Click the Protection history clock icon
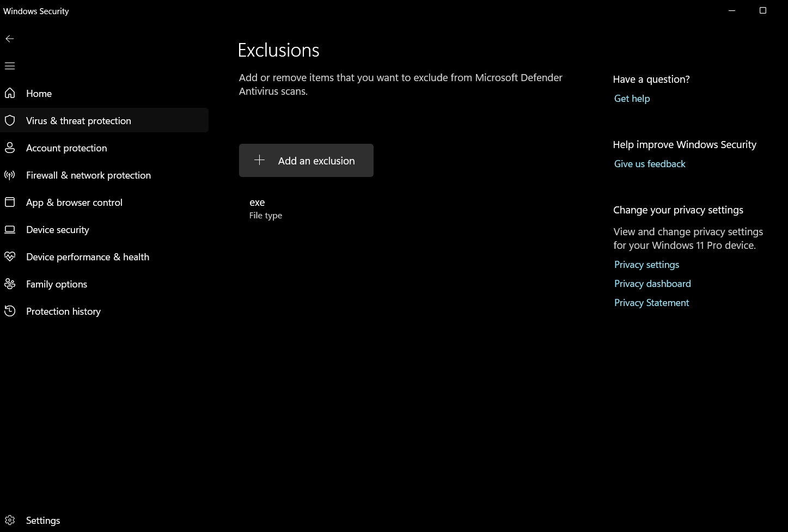This screenshot has width=788, height=532. [x=10, y=311]
